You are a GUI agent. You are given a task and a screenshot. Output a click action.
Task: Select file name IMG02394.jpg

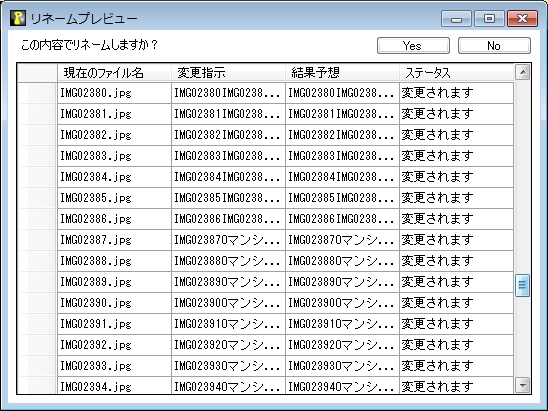pyautogui.click(x=115, y=385)
